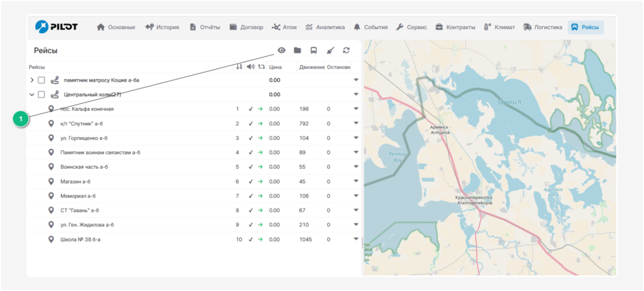Screen dimensions: 644x291
Task: Open the Основные tab
Action: coord(116,28)
